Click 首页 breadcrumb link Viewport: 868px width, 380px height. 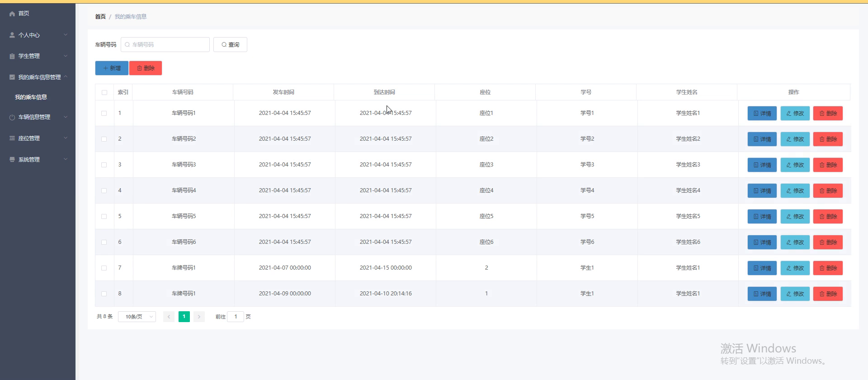click(100, 17)
